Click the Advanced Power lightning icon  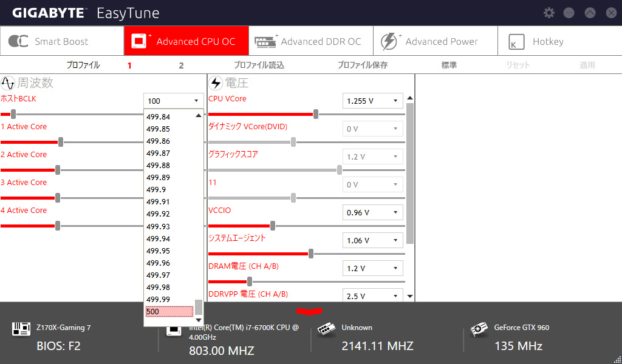389,41
